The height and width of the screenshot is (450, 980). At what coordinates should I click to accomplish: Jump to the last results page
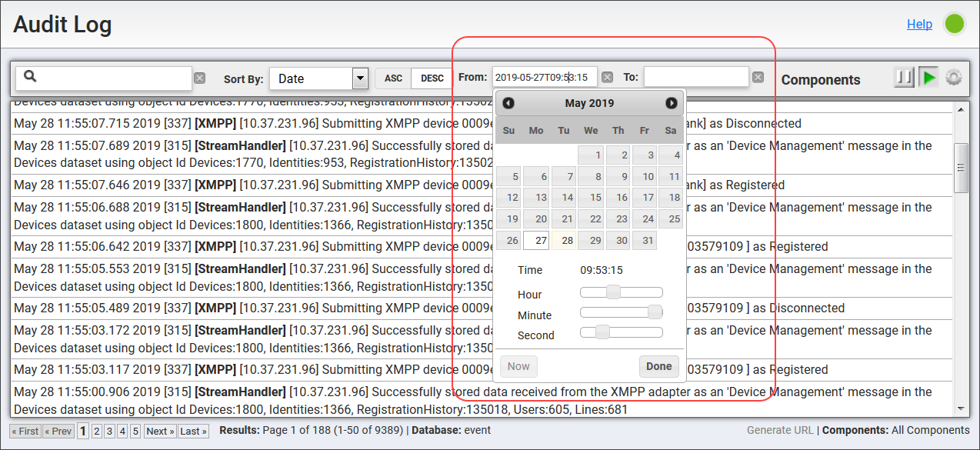pos(193,431)
